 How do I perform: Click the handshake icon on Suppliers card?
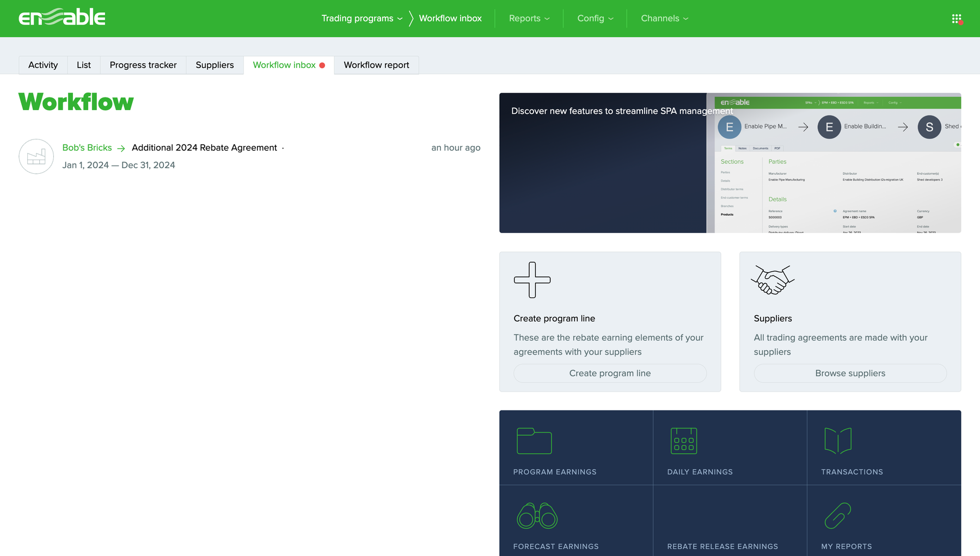773,280
